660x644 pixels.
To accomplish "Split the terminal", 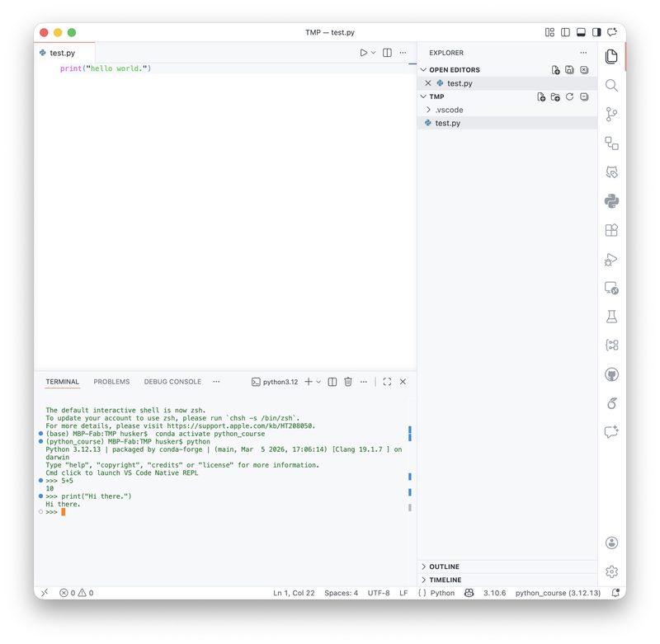I will tap(332, 382).
